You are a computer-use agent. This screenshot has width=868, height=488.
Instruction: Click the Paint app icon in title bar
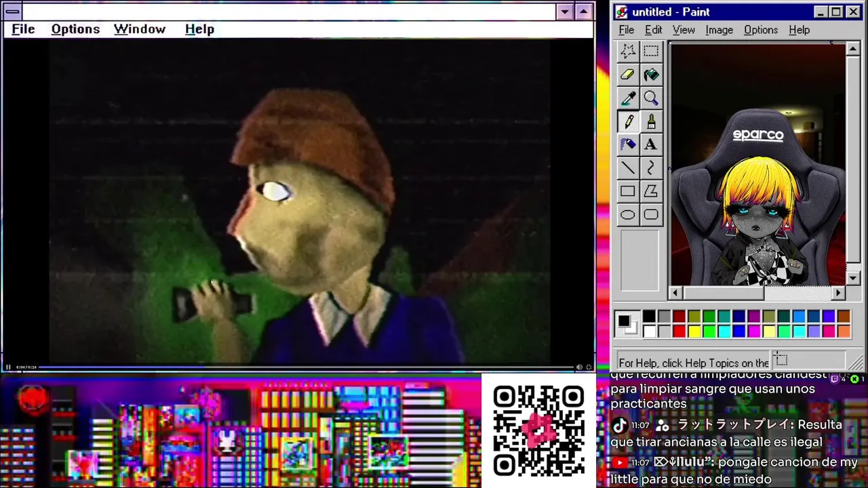(622, 12)
